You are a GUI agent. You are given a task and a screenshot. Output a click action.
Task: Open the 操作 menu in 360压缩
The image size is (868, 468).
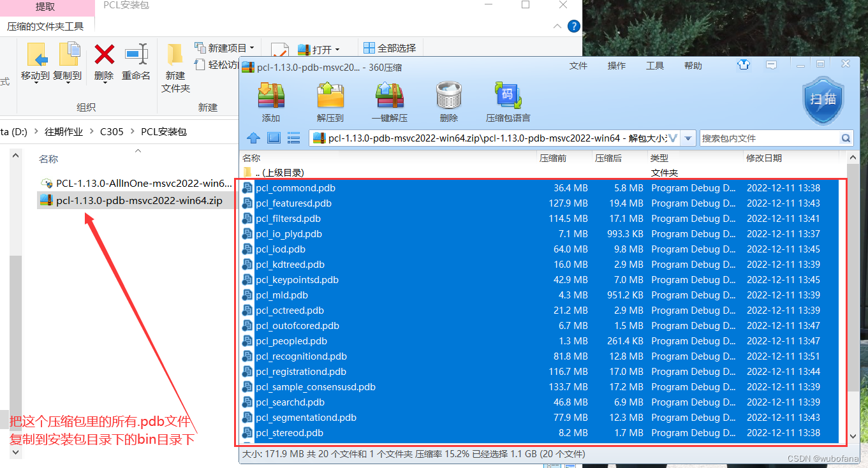pyautogui.click(x=617, y=66)
